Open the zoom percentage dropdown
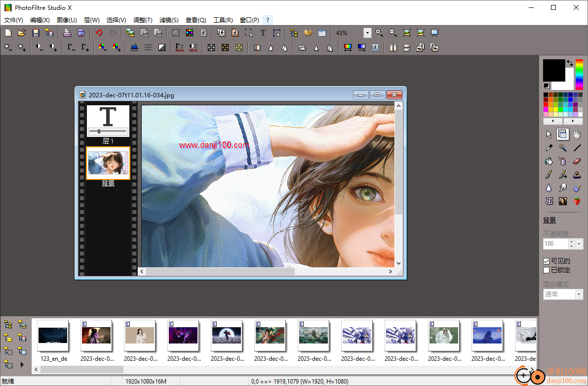588x386 pixels. coord(367,33)
